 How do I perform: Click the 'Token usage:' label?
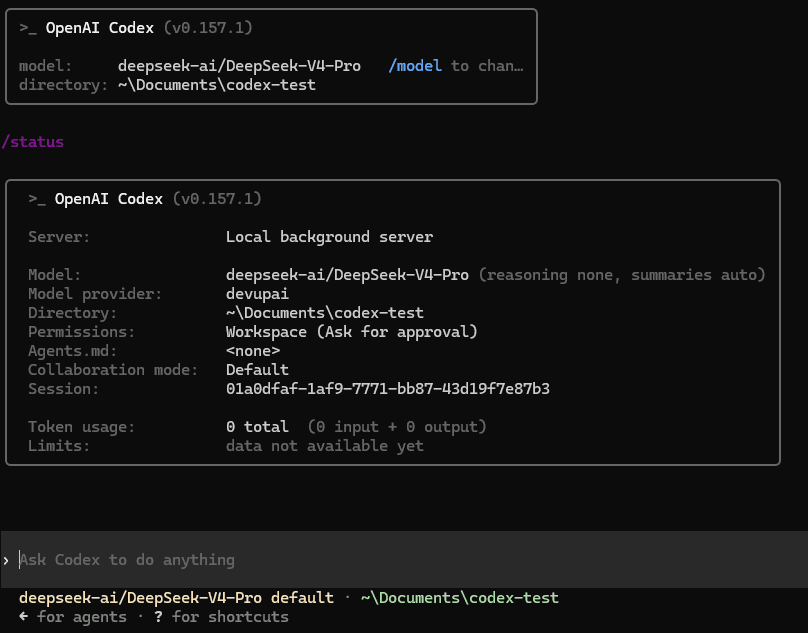tap(81, 427)
